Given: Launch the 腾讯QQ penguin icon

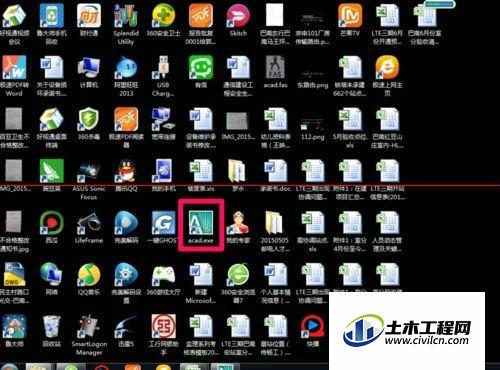Looking at the screenshot, I should (126, 171).
